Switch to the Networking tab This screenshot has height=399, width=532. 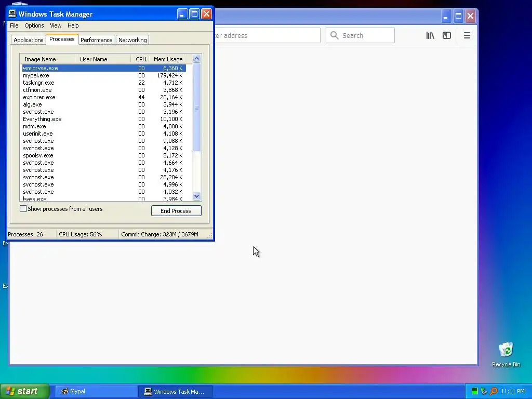coord(132,40)
